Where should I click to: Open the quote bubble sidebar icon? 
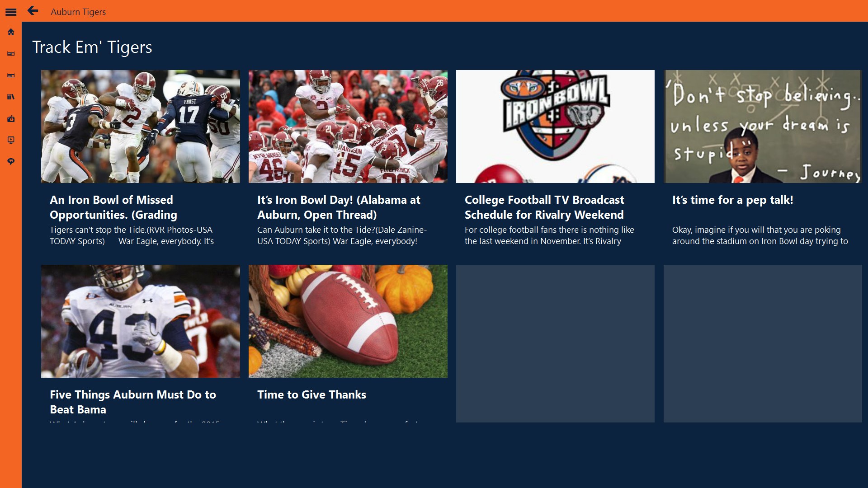11,161
